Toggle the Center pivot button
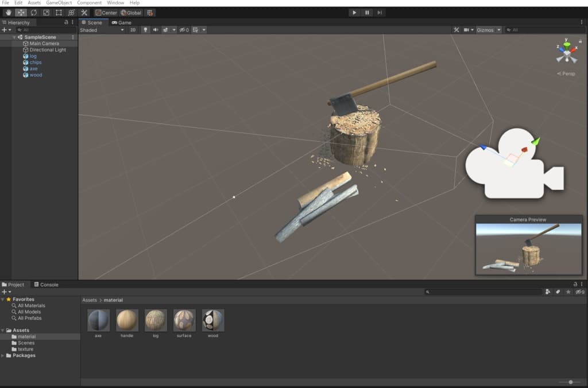 point(106,13)
